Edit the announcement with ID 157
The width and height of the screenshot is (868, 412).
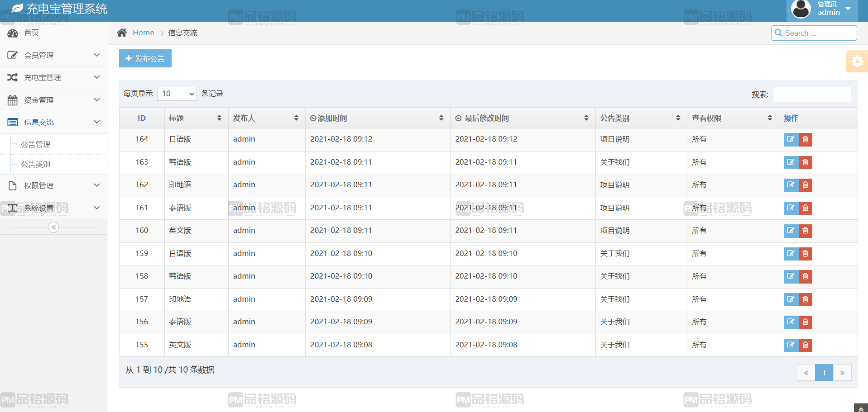791,299
